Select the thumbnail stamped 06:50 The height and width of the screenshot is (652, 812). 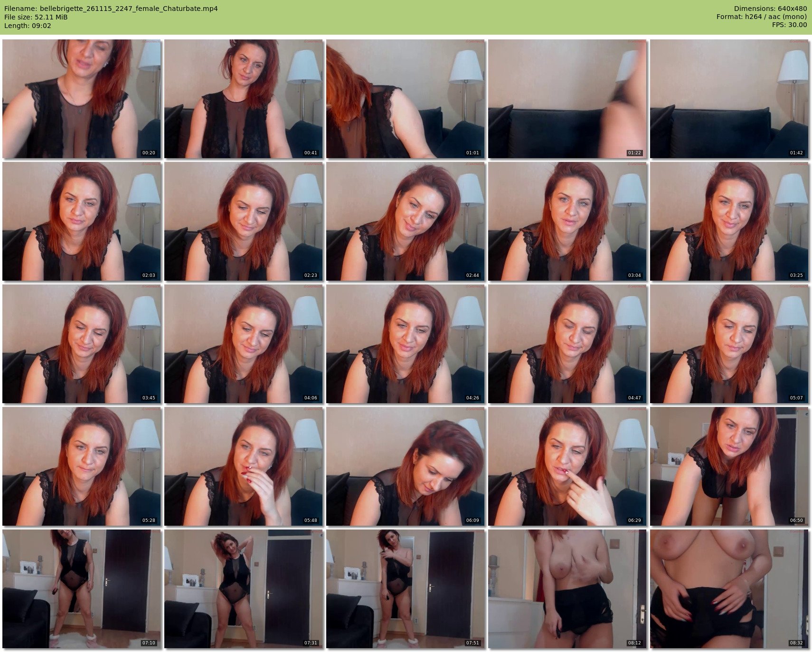729,466
